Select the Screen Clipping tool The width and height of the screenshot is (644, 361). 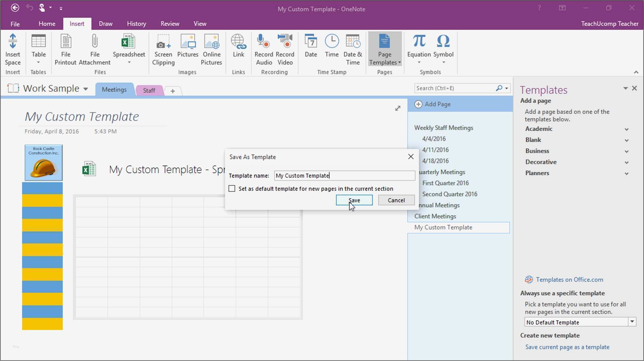click(x=163, y=49)
